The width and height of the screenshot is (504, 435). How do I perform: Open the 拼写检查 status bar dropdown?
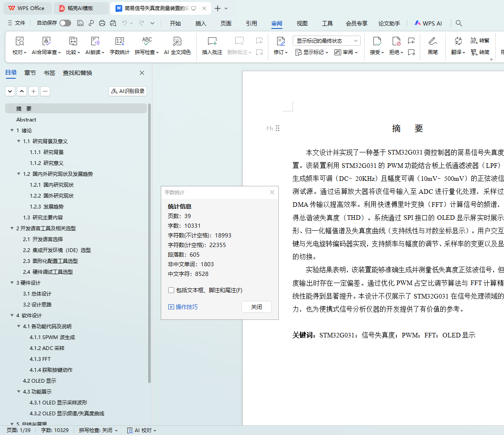click(x=98, y=430)
